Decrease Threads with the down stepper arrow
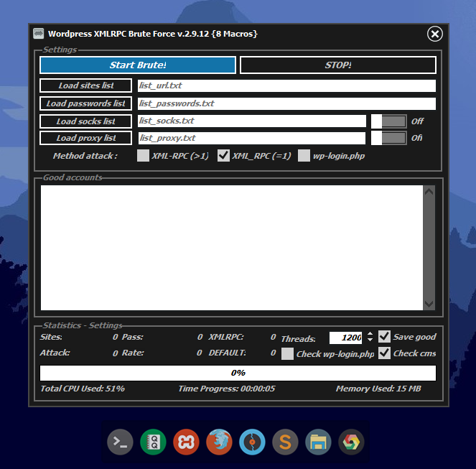Image resolution: width=476 pixels, height=469 pixels. click(x=370, y=340)
